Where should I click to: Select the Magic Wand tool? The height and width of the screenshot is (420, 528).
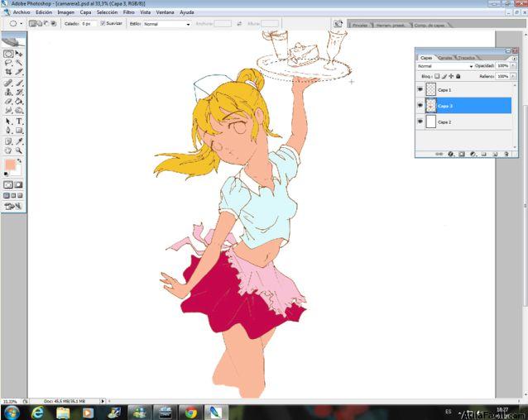point(19,63)
